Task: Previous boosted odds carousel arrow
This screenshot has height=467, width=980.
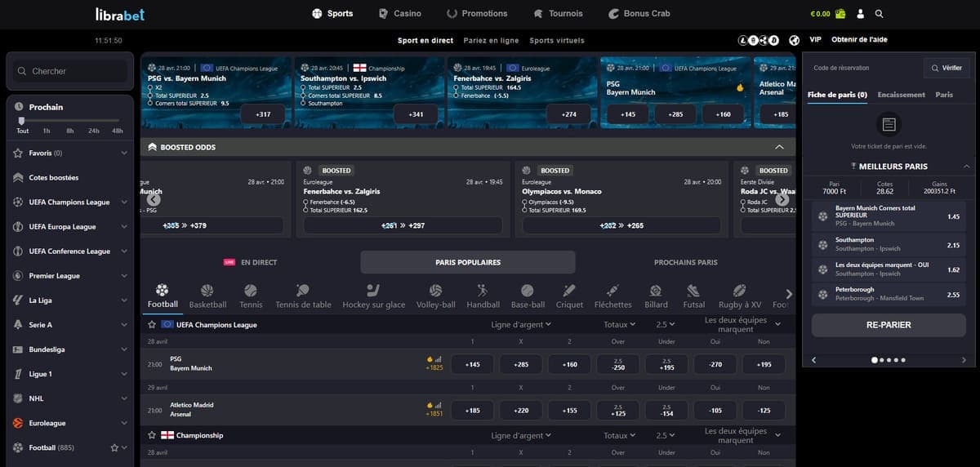Action: [154, 199]
